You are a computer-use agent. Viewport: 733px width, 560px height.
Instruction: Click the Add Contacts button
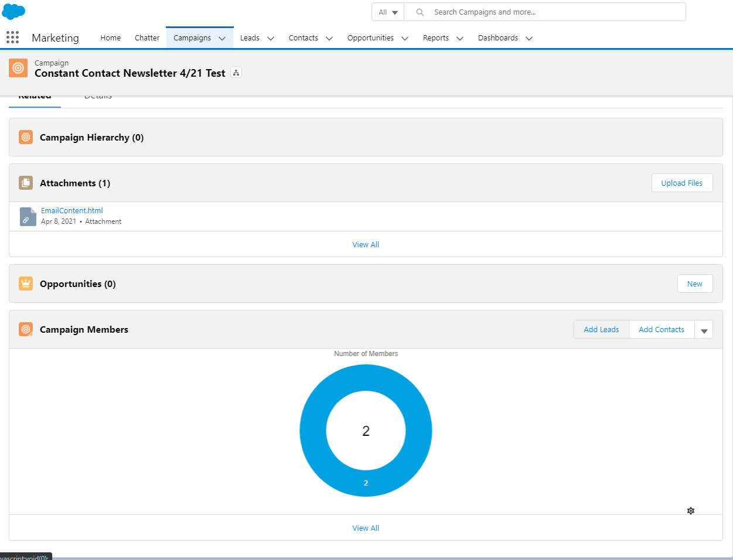tap(662, 329)
